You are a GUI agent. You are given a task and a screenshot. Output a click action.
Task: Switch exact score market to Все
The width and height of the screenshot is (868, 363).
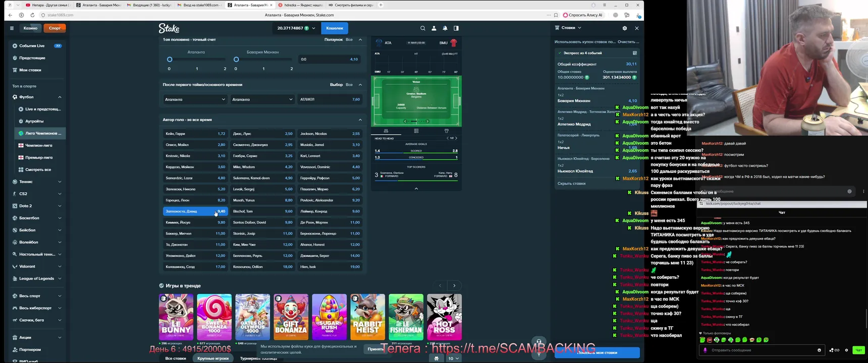pos(349,39)
